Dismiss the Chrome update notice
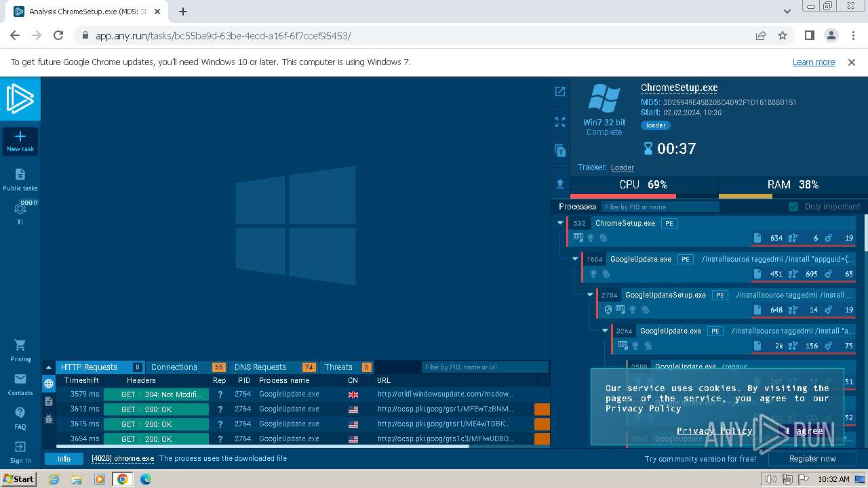This screenshot has height=488, width=868. tap(852, 62)
